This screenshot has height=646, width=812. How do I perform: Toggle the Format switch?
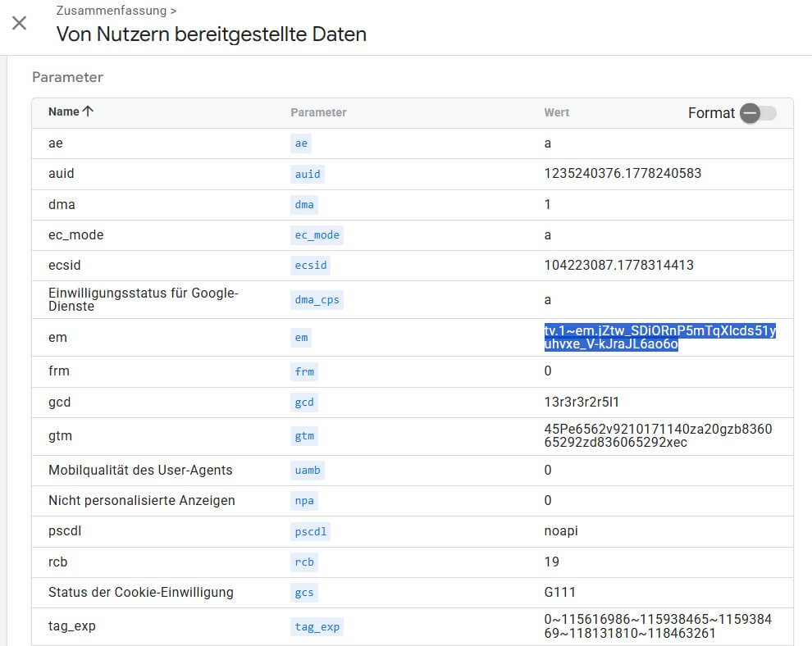click(x=758, y=113)
